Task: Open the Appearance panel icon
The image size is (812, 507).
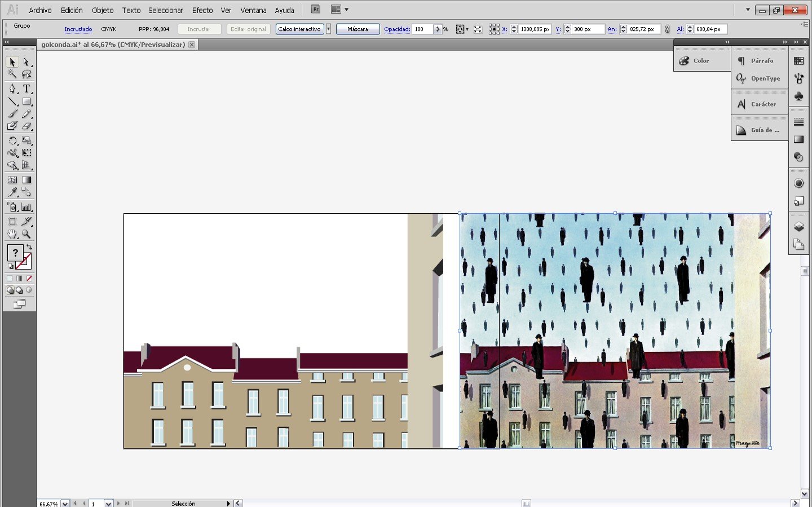Action: coord(798,183)
